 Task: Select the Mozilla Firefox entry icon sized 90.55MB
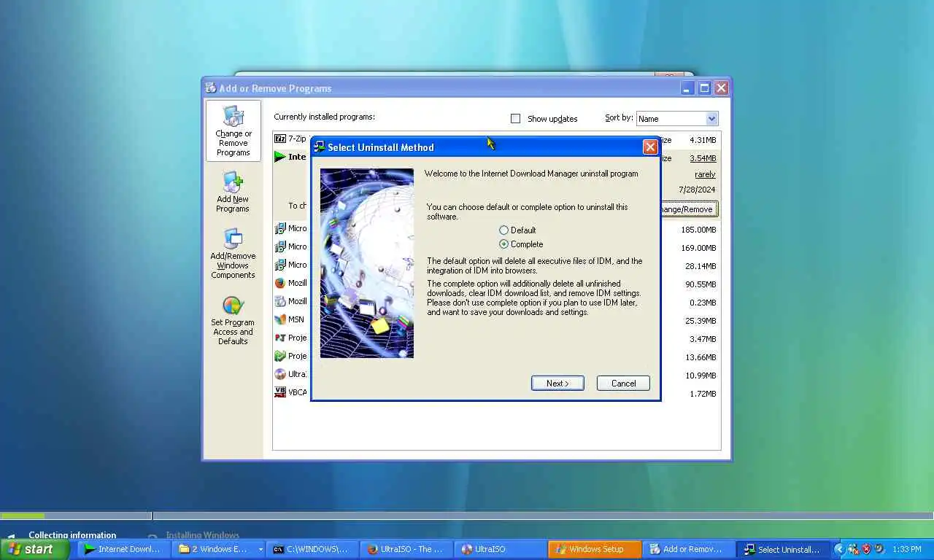click(280, 283)
